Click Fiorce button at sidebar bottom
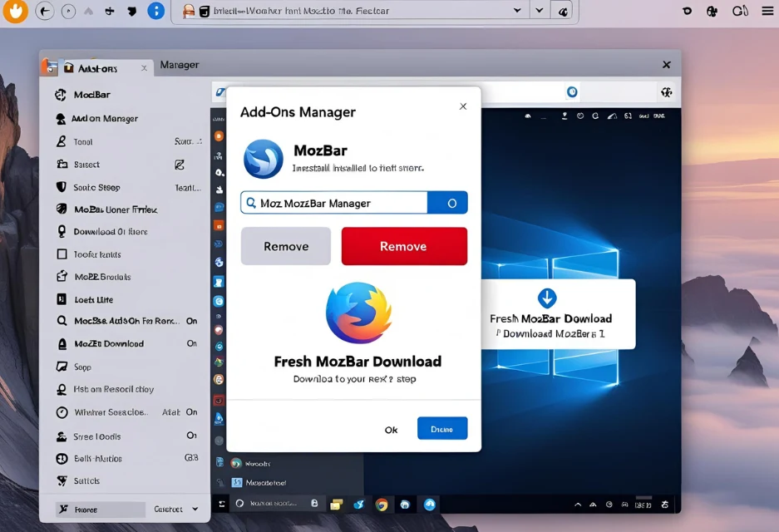Image resolution: width=779 pixels, height=532 pixels. pyautogui.click(x=100, y=510)
